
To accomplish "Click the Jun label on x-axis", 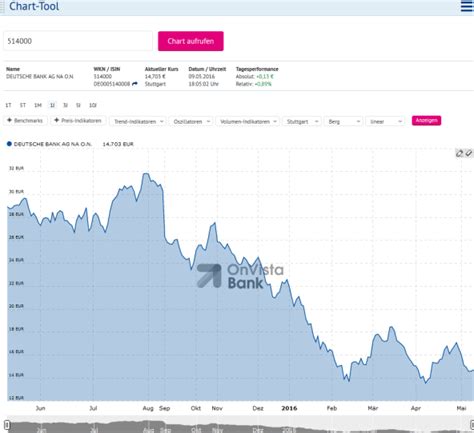I will tap(40, 408).
